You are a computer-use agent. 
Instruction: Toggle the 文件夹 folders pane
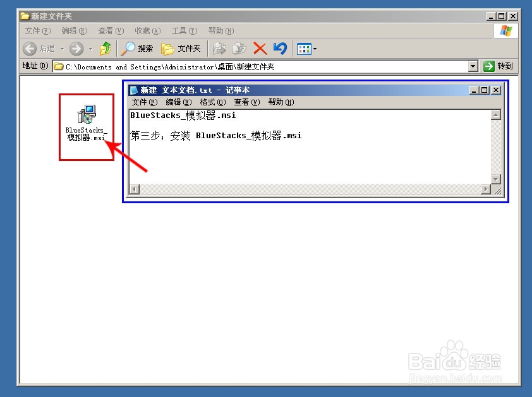click(x=181, y=49)
